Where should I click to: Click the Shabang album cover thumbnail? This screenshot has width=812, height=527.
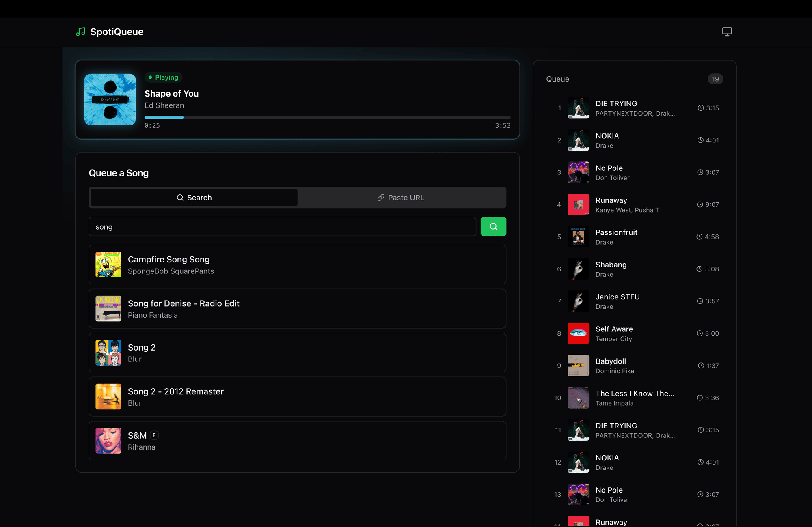click(x=578, y=269)
